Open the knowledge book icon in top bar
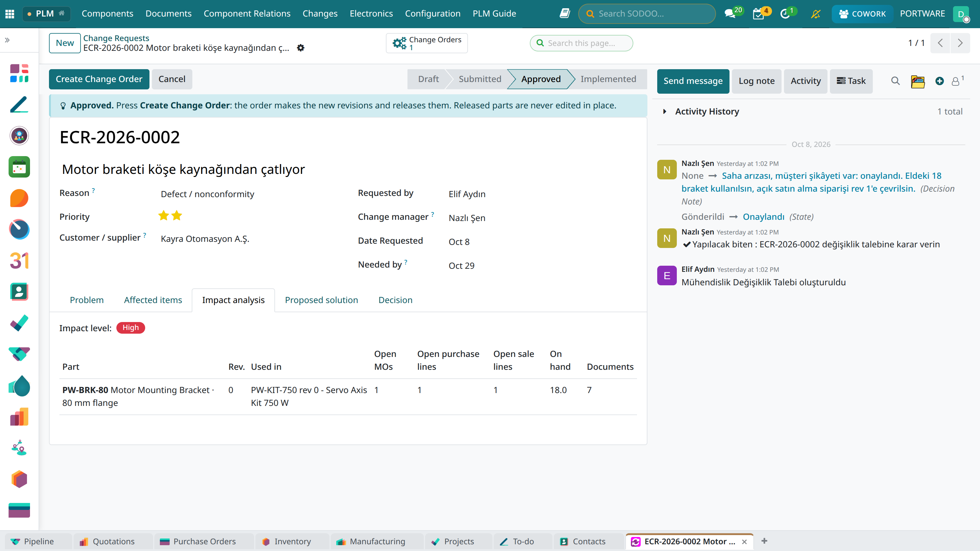 (x=564, y=14)
